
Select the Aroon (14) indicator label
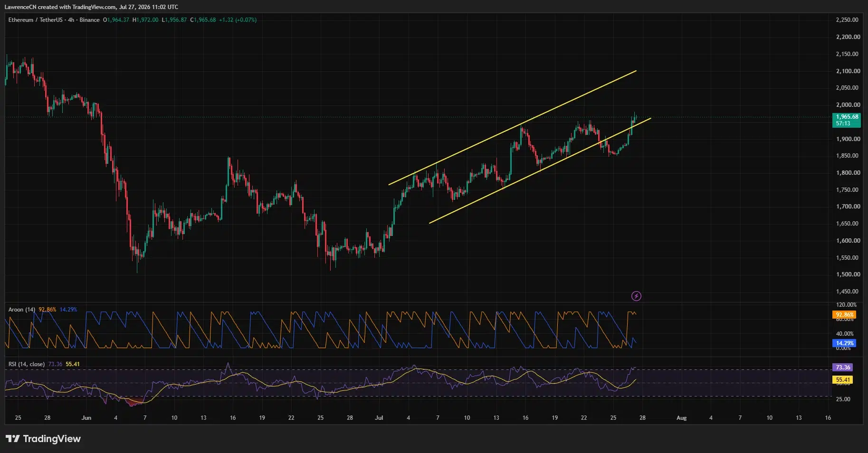click(x=22, y=310)
